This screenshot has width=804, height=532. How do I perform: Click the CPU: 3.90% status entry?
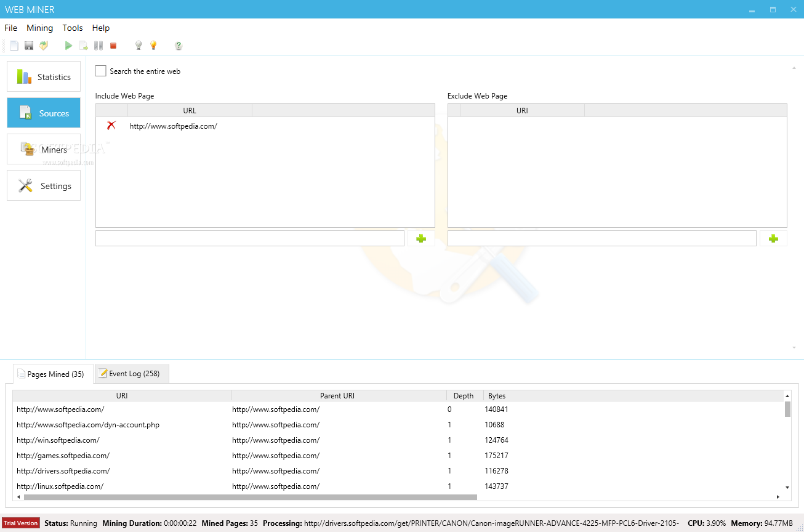[707, 523]
